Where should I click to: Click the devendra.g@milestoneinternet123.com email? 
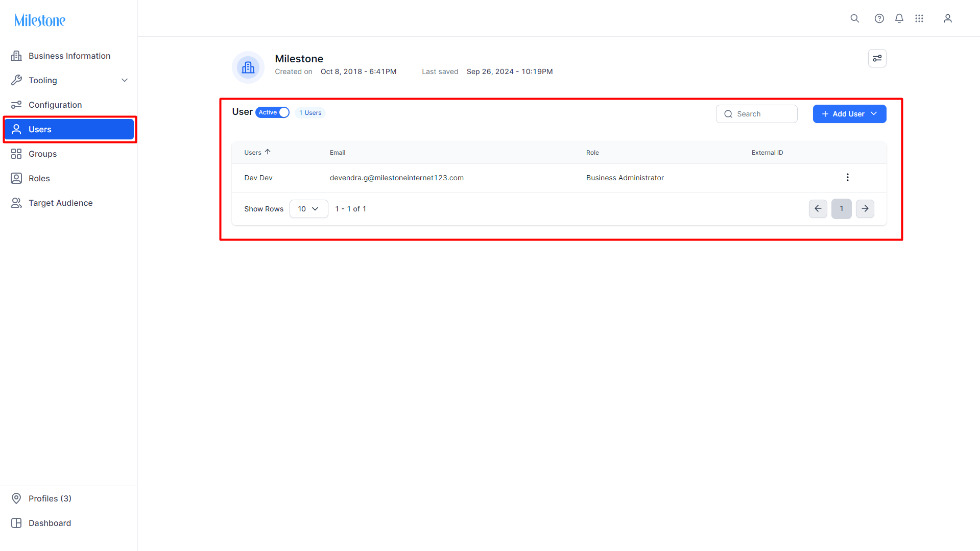tap(396, 178)
